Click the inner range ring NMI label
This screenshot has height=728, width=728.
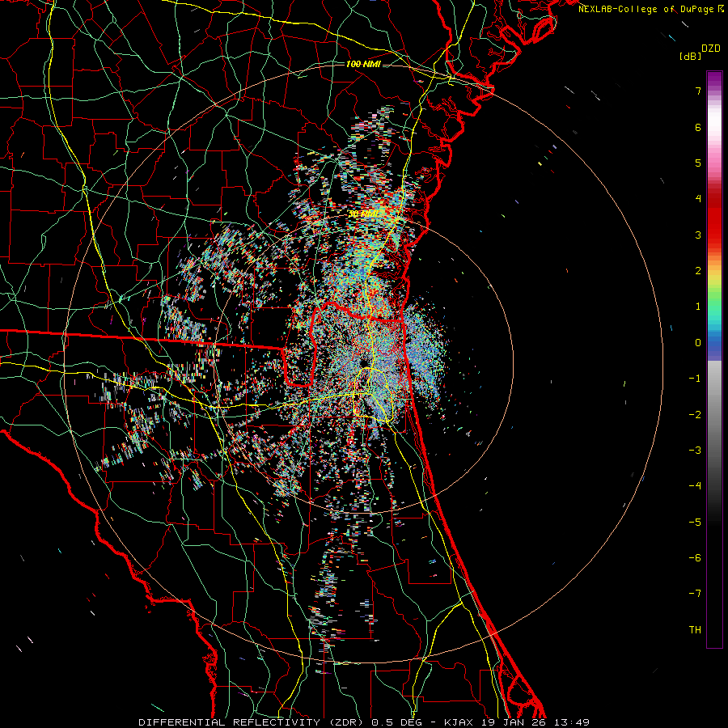pyautogui.click(x=363, y=214)
